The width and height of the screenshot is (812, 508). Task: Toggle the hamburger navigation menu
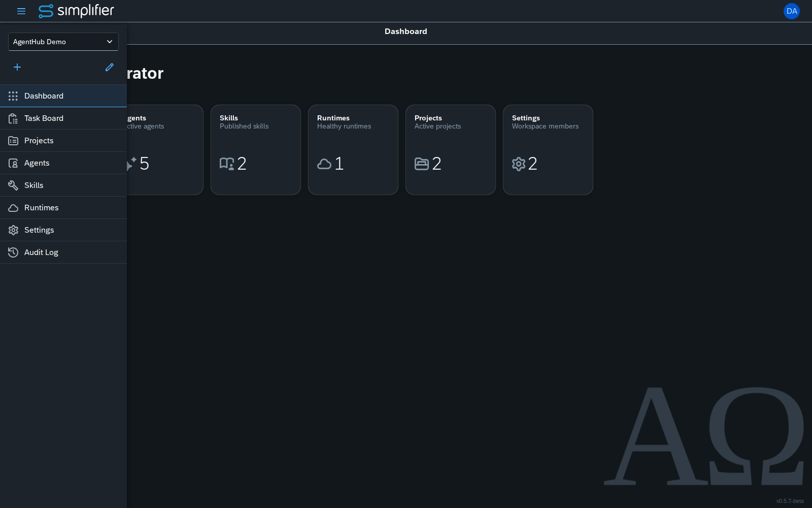point(21,11)
